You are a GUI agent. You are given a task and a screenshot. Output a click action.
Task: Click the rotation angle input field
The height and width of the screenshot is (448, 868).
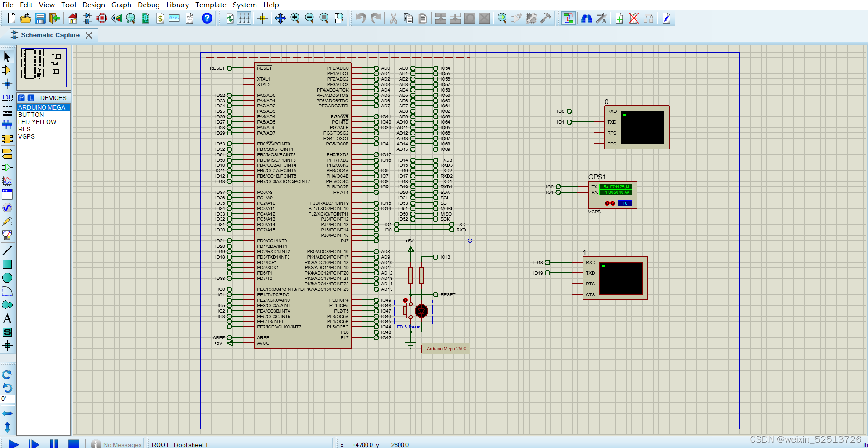pos(8,399)
